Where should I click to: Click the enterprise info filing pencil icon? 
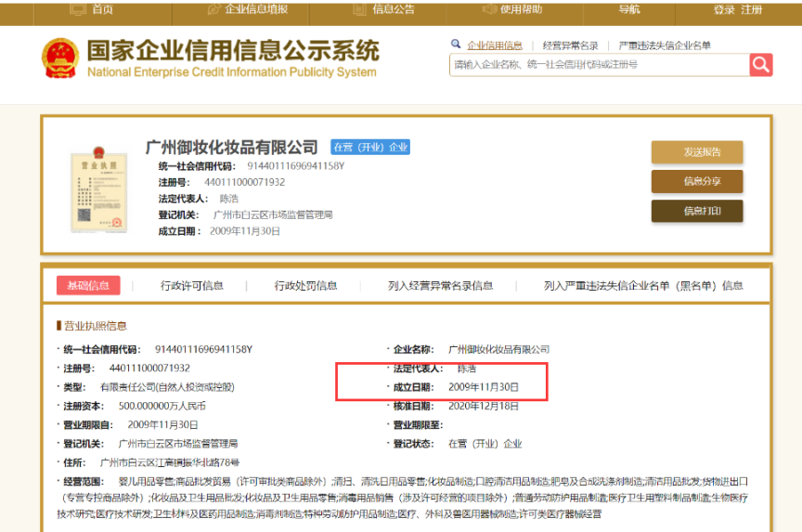coord(213,8)
